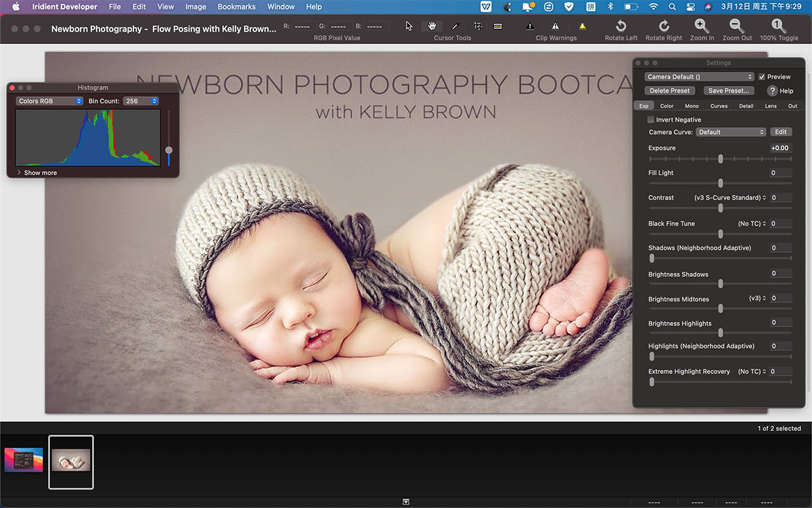This screenshot has height=508, width=812.
Task: Switch to the Mono tab
Action: coord(692,106)
